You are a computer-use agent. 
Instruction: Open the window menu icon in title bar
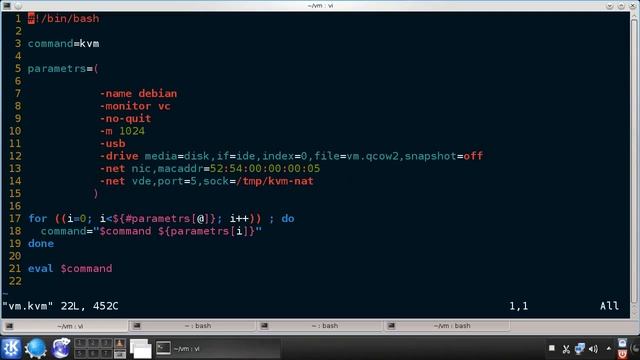(7, 5)
